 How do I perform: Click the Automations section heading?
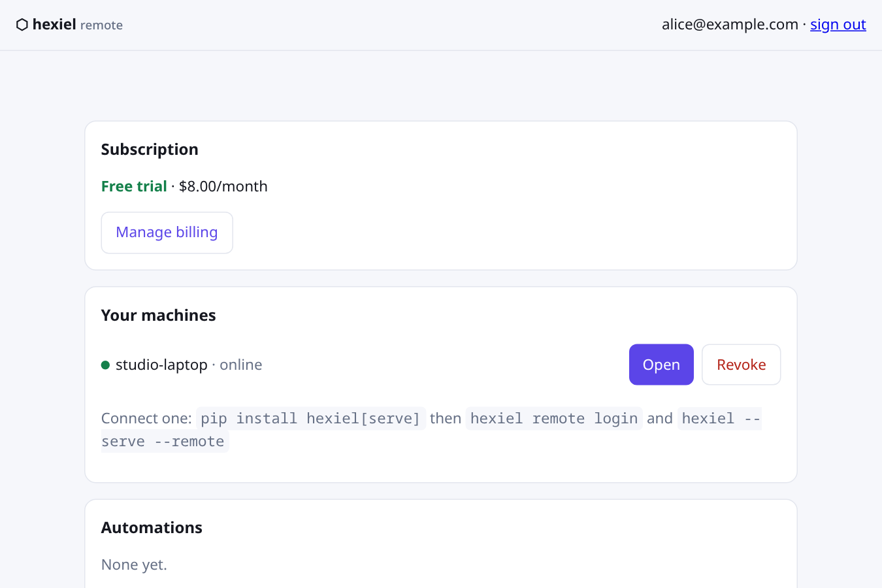click(152, 528)
